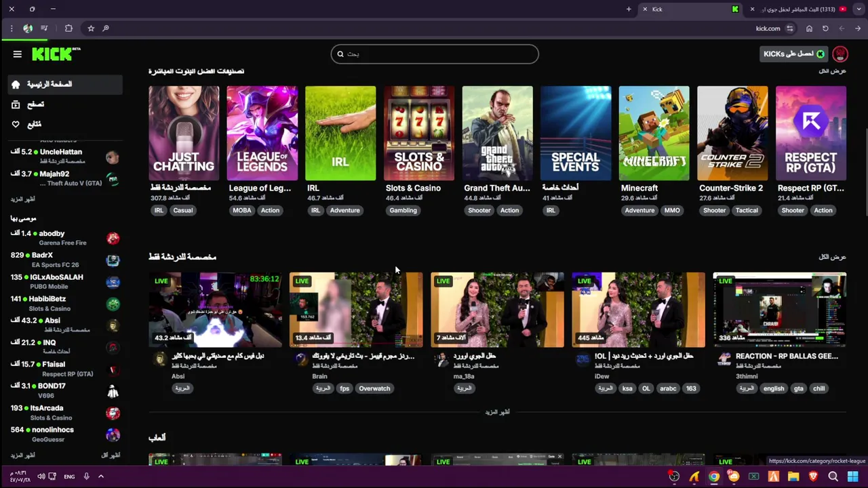868x488 pixels.
Task: Open Respect RP (GTA) category card
Action: coord(811,134)
